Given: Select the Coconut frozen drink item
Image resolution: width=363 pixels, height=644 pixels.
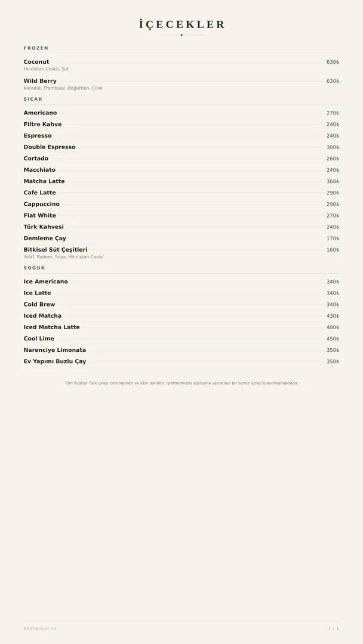Looking at the screenshot, I should point(181,65).
